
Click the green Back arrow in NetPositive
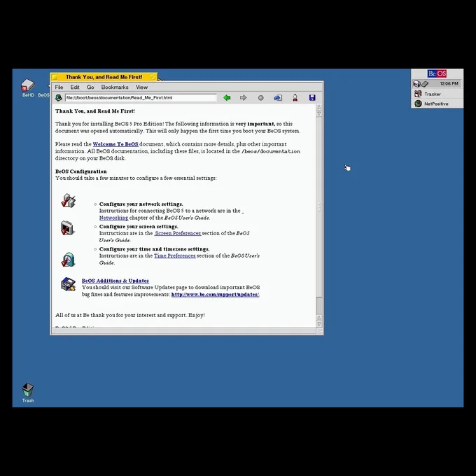coord(227,98)
